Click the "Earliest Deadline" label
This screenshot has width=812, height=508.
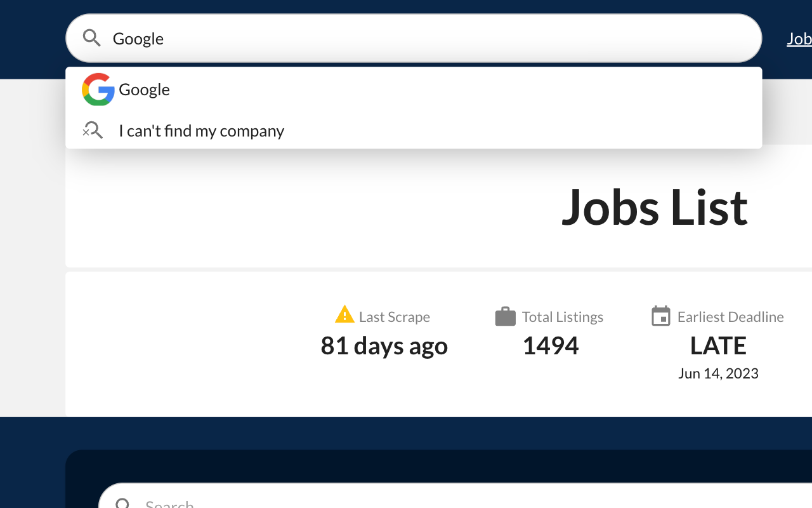[731, 317]
